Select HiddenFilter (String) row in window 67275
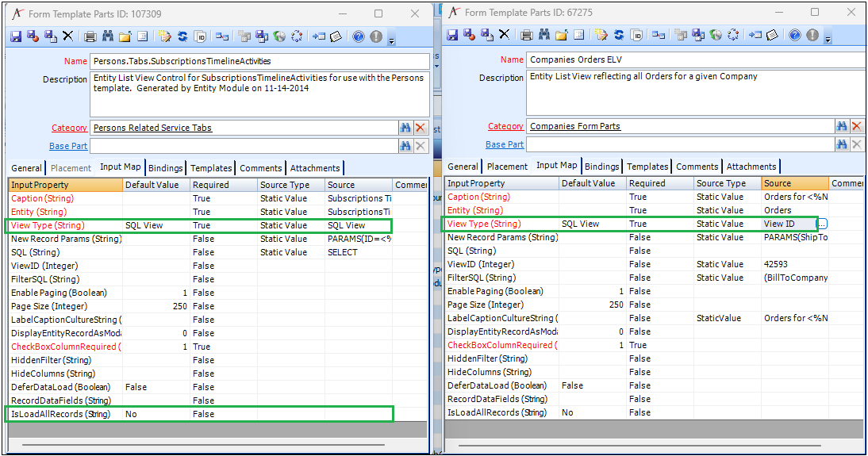The image size is (868, 456). click(x=653, y=358)
